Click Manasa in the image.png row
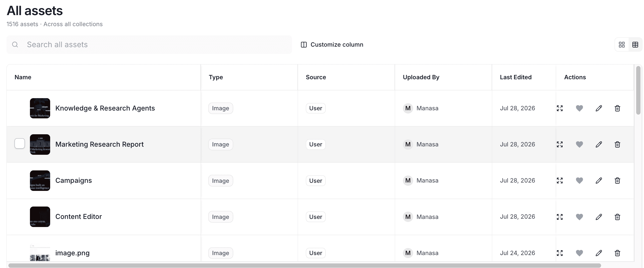644x268 pixels. point(427,253)
